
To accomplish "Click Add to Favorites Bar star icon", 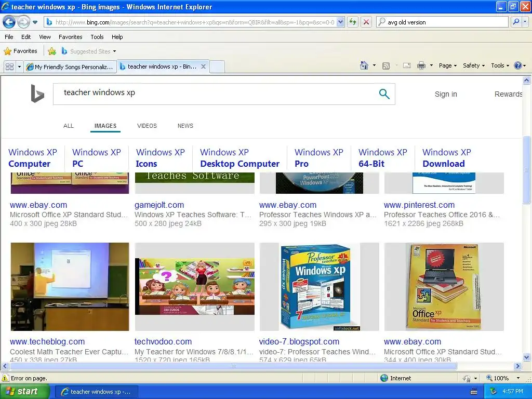I will tap(52, 51).
